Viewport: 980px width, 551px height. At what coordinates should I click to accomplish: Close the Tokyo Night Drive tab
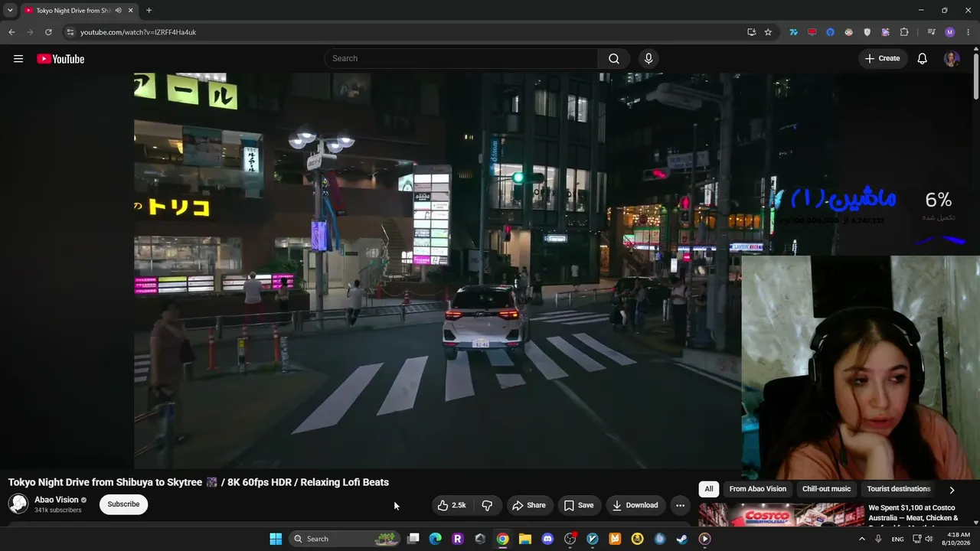[x=130, y=11]
